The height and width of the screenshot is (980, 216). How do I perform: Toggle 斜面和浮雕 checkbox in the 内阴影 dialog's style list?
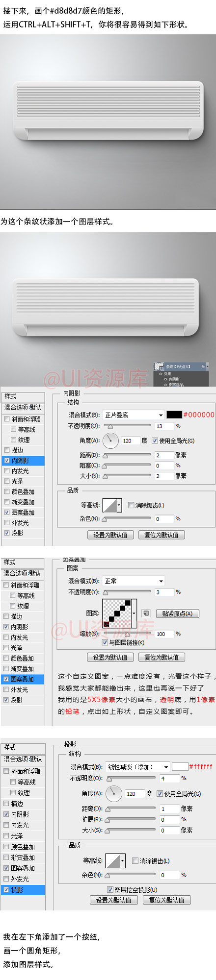point(7,419)
